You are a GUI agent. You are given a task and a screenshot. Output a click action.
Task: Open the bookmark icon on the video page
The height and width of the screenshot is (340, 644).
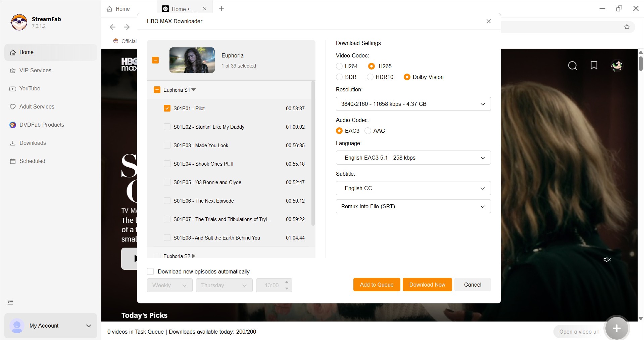click(594, 66)
